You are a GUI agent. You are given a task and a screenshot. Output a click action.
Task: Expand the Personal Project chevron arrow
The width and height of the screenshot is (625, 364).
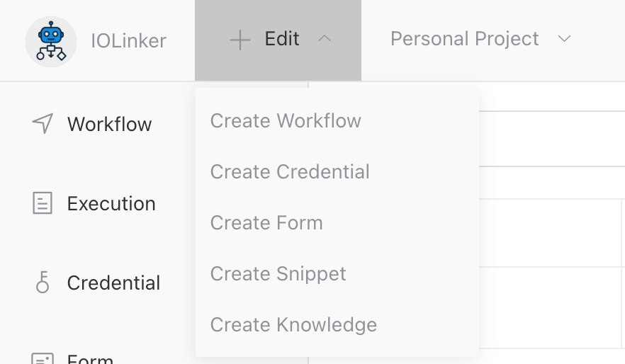564,39
